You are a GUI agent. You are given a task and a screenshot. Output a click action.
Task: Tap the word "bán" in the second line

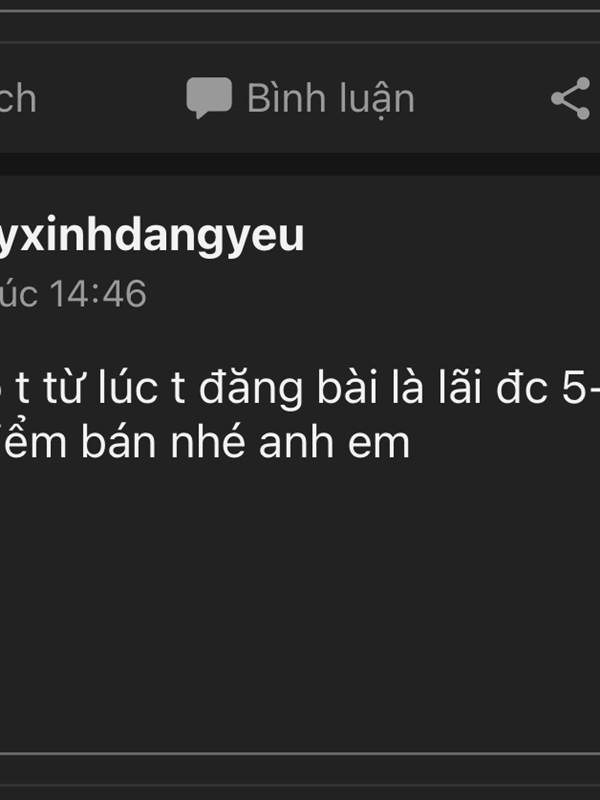click(119, 443)
